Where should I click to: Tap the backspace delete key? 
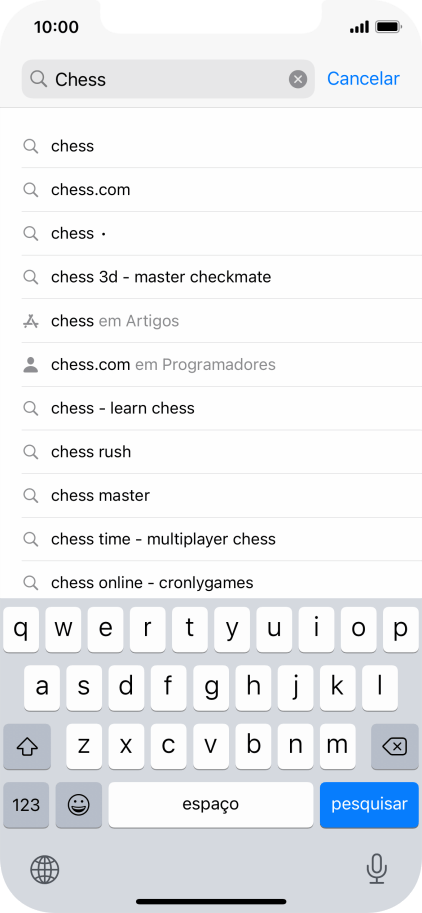pos(395,746)
